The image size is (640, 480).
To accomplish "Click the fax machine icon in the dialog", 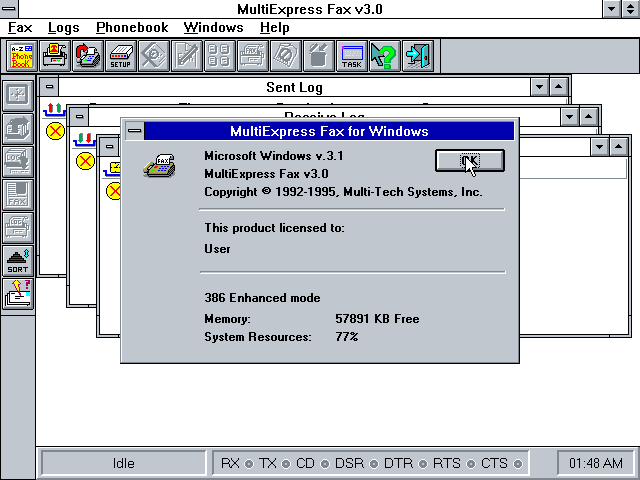I will (159, 166).
